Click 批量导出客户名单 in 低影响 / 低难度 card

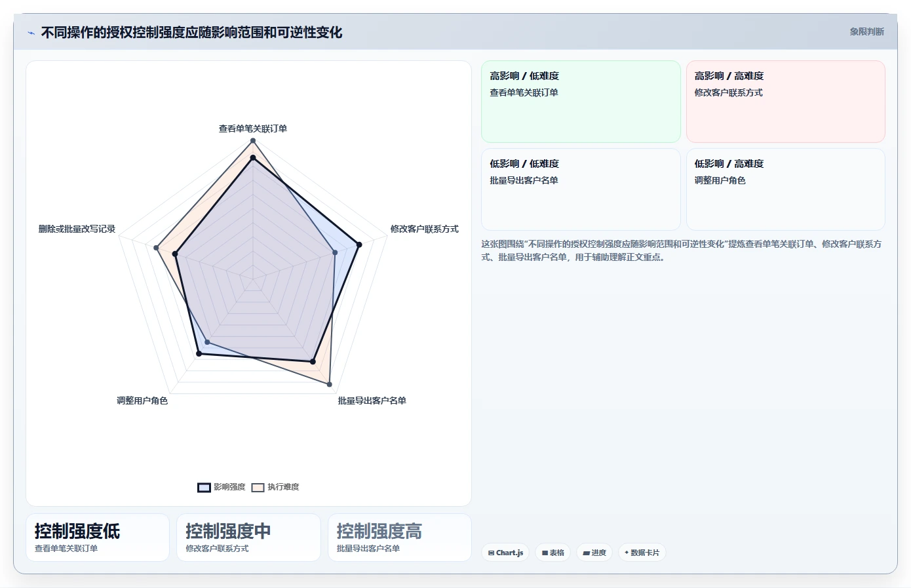coord(524,181)
